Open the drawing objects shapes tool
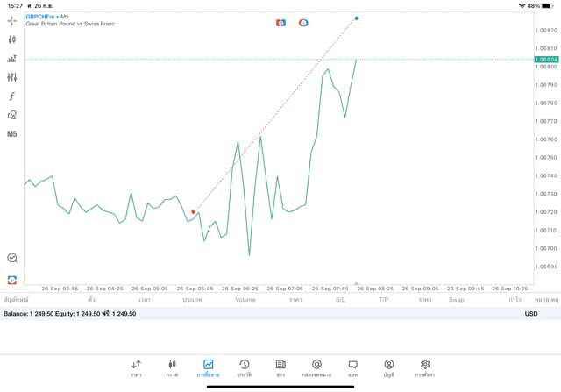561x392 pixels. (x=11, y=115)
